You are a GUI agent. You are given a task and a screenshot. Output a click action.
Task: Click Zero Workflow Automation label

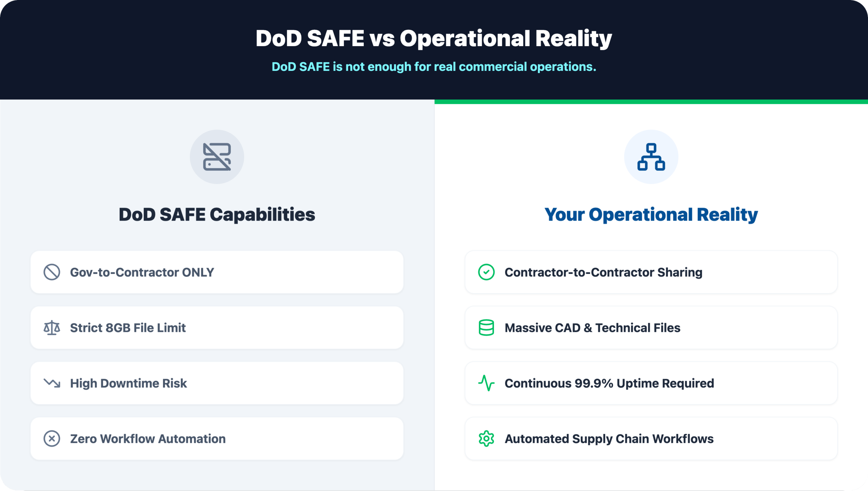point(147,439)
